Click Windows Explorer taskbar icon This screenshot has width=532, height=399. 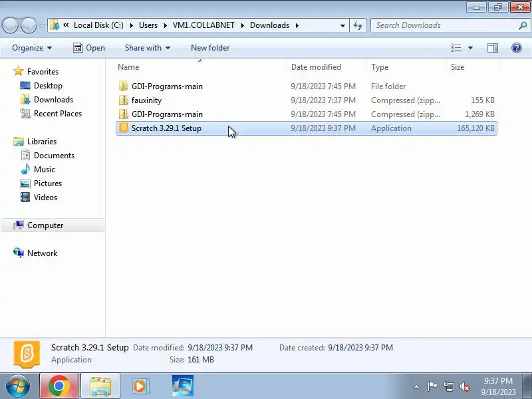pyautogui.click(x=100, y=386)
